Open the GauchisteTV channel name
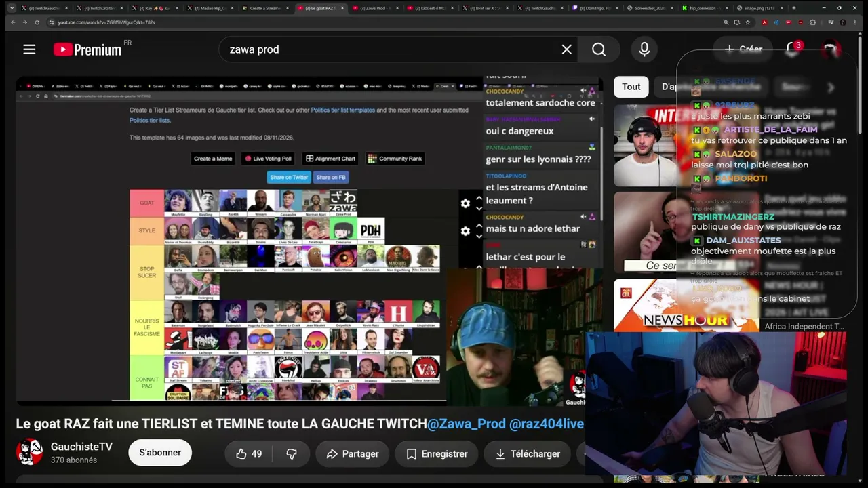 coord(81,447)
